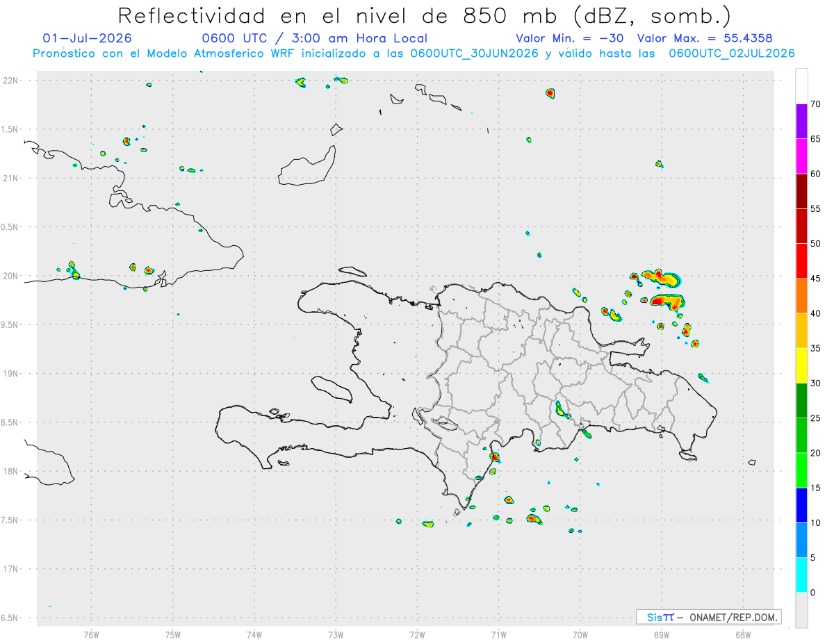Click the '18N' latitude axis label
Image resolution: width=834 pixels, height=644 pixels.
click(x=12, y=472)
